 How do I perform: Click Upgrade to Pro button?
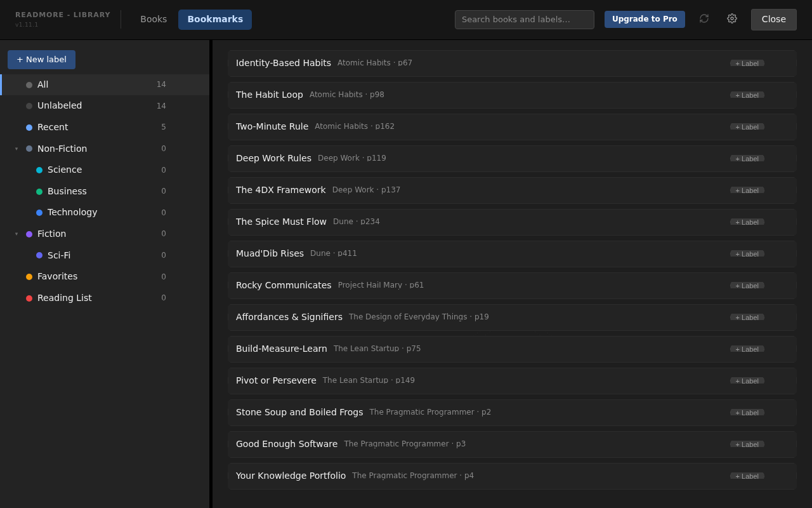point(645,19)
